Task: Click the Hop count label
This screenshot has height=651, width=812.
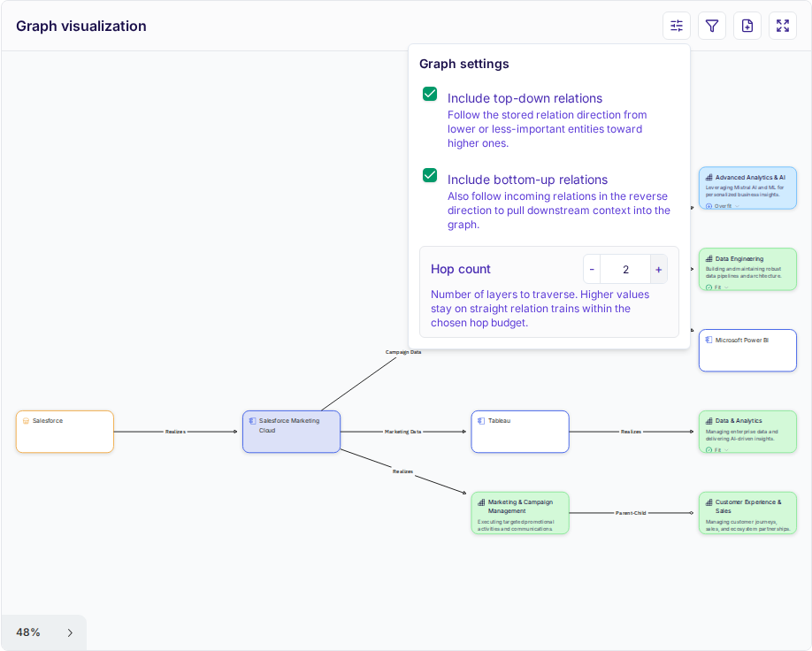Action: pyautogui.click(x=460, y=269)
